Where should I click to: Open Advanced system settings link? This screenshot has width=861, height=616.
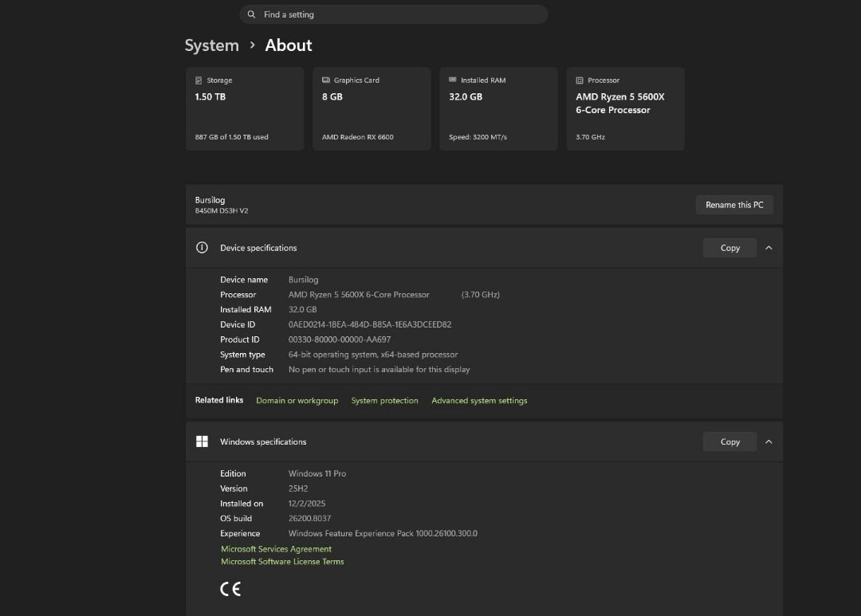click(479, 400)
